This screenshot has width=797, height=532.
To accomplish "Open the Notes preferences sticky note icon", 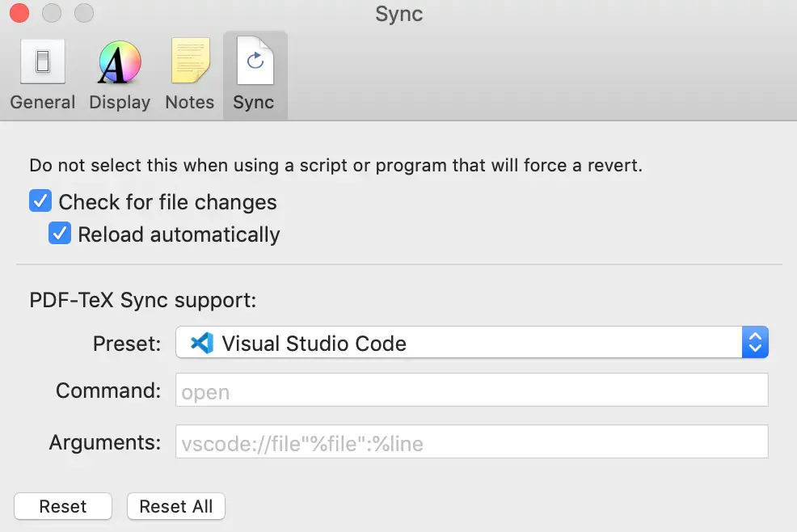I will pos(190,62).
